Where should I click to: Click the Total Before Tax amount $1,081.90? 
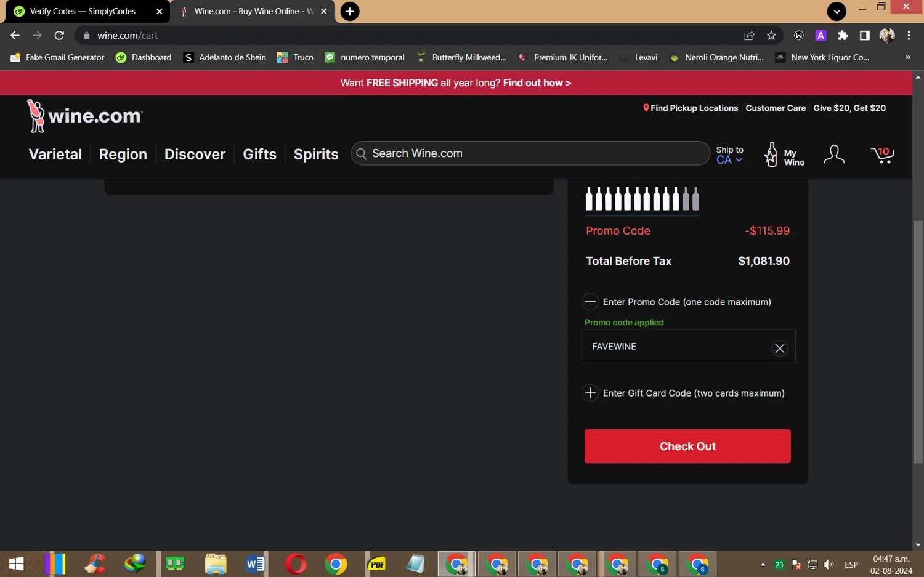coord(764,261)
